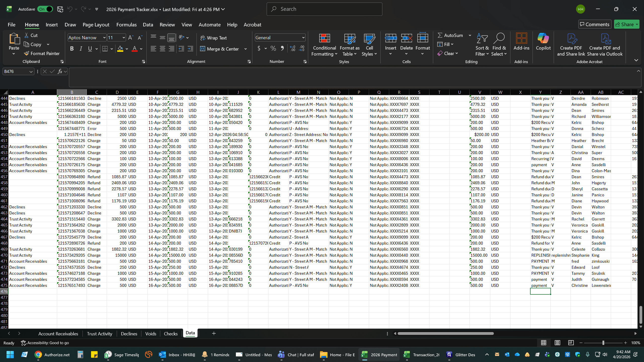Set Align Left text alignment
Viewport: 644px width, 362px height.
click(153, 49)
